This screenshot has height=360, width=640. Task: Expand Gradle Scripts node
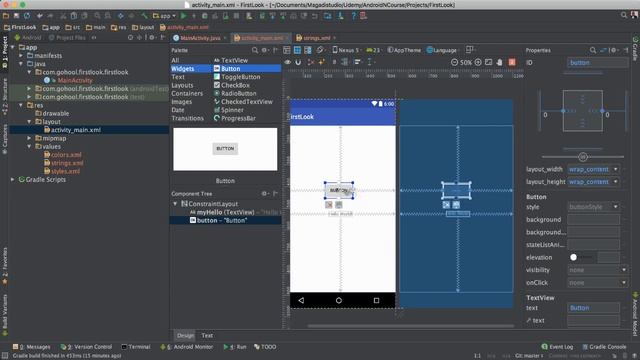[x=13, y=180]
